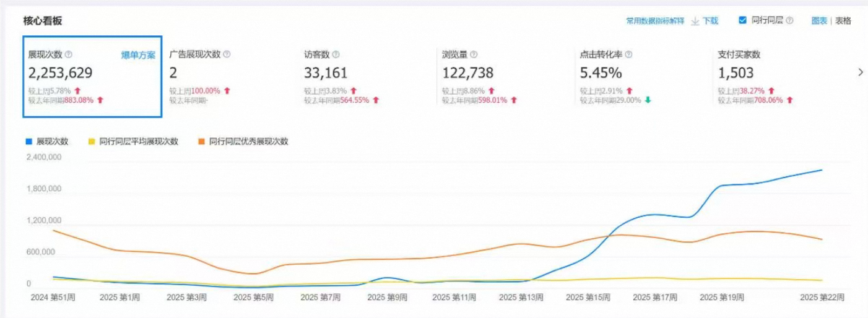Click help icon next to 同行同层
Screen dimensions: 868x318
[x=789, y=20]
